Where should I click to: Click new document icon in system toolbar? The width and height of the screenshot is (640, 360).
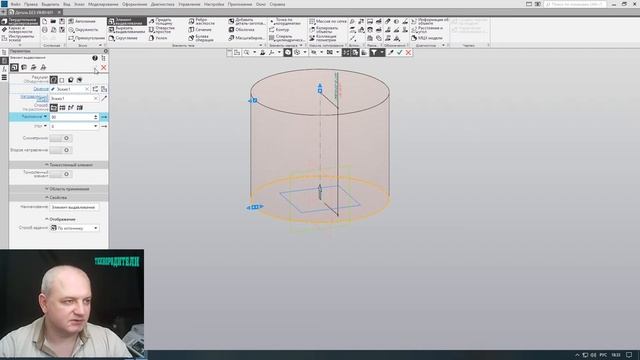44,21
